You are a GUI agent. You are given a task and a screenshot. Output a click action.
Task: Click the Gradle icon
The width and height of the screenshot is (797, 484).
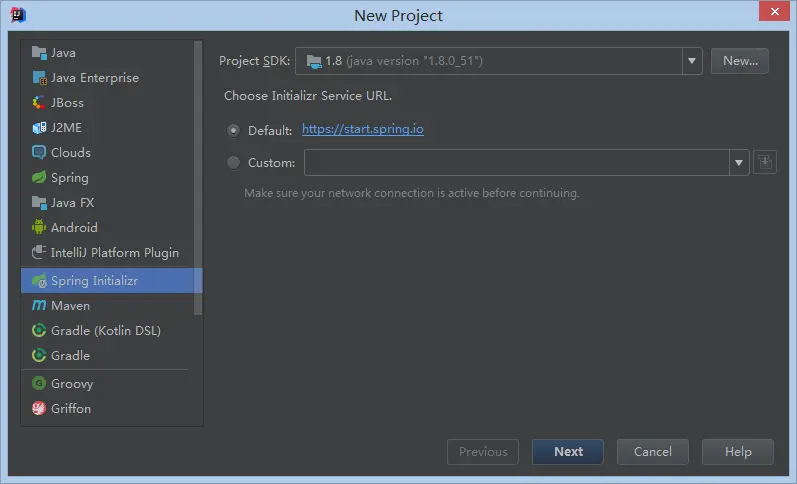pyautogui.click(x=39, y=355)
